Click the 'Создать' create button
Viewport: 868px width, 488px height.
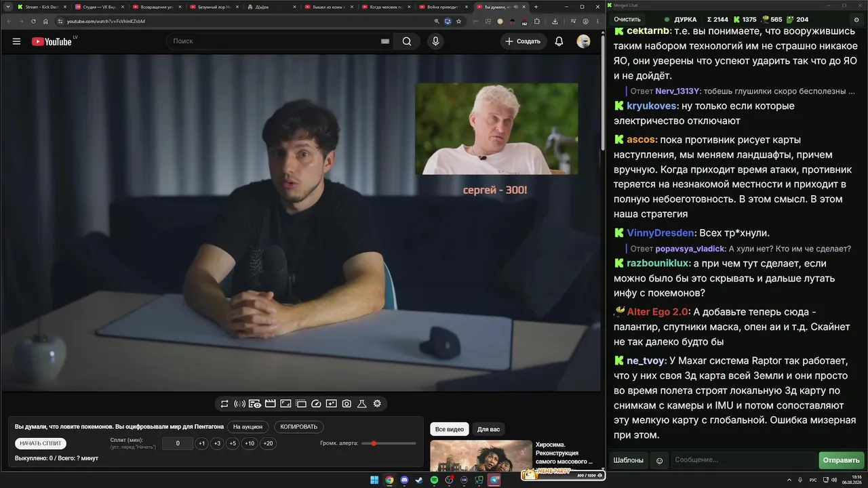(524, 41)
